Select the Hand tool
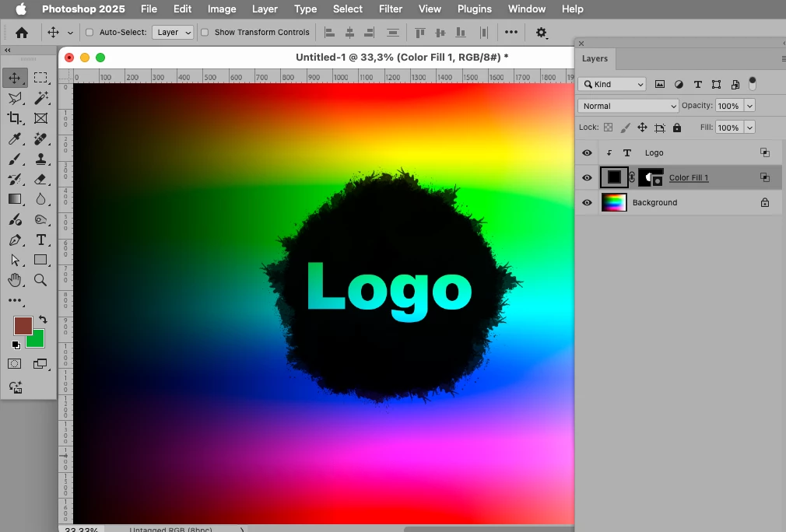 15,280
